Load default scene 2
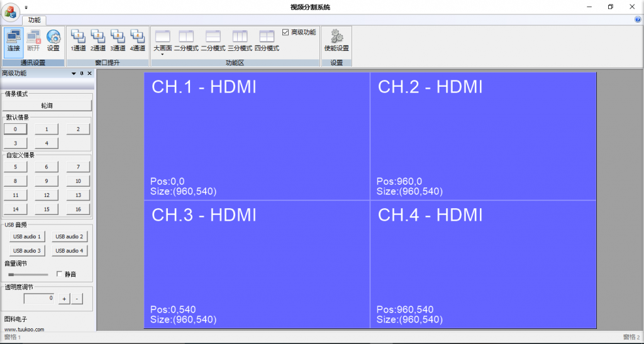The image size is (644, 344). tap(78, 129)
